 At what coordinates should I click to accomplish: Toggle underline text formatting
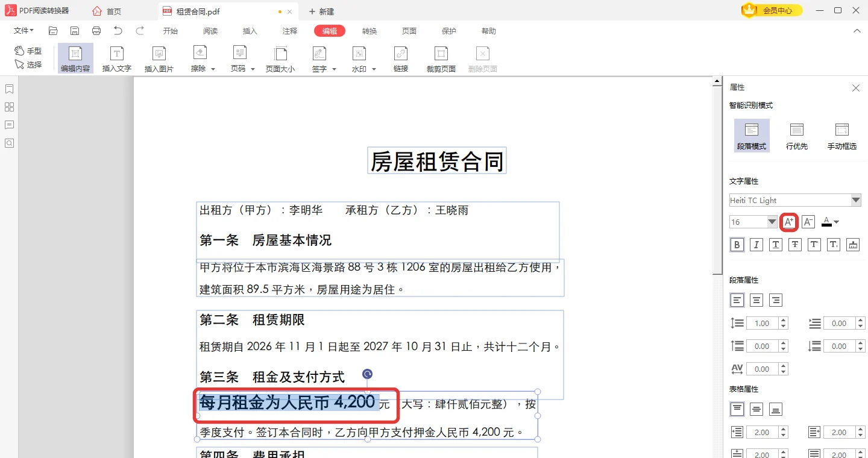click(x=776, y=245)
